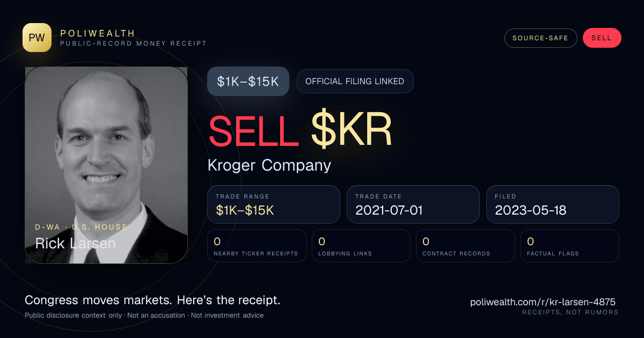Click the $KR ticker symbol
This screenshot has width=644, height=338.
[352, 130]
